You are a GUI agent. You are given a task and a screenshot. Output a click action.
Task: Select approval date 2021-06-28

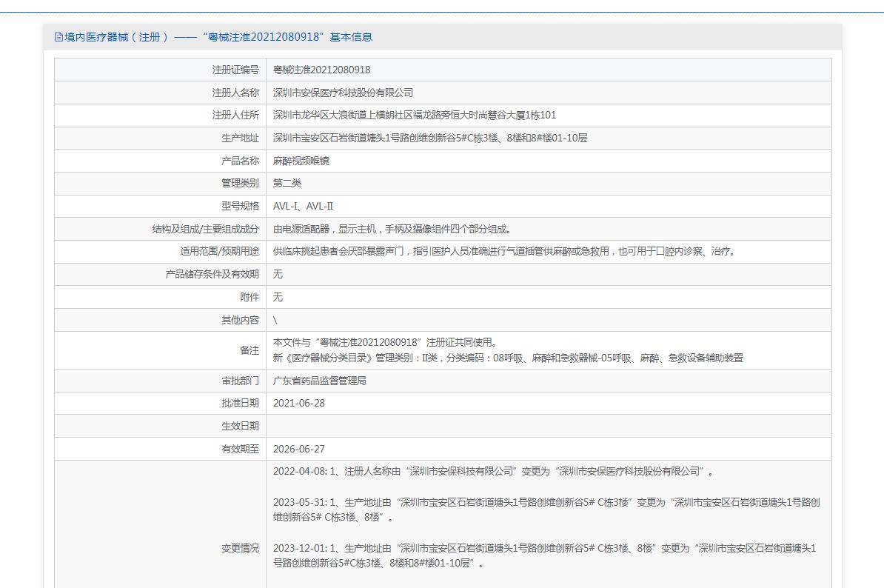[x=299, y=404]
